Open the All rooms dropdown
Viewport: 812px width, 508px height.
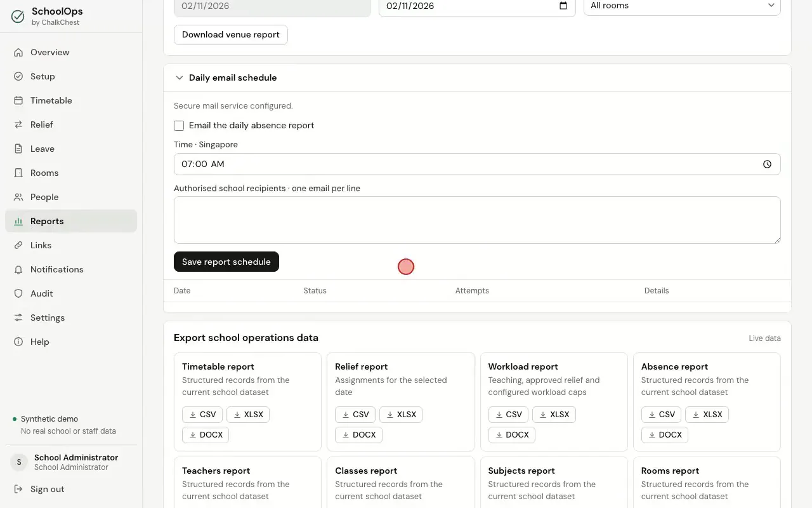(682, 6)
